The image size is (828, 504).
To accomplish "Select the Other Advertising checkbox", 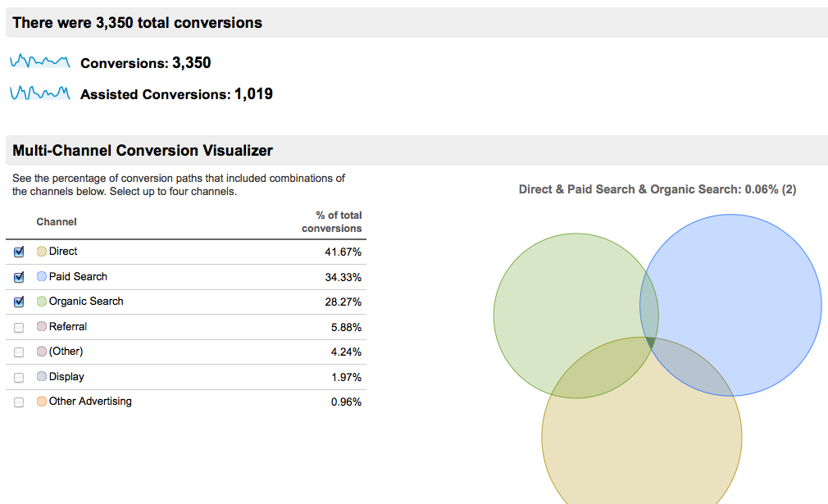I will tap(19, 402).
